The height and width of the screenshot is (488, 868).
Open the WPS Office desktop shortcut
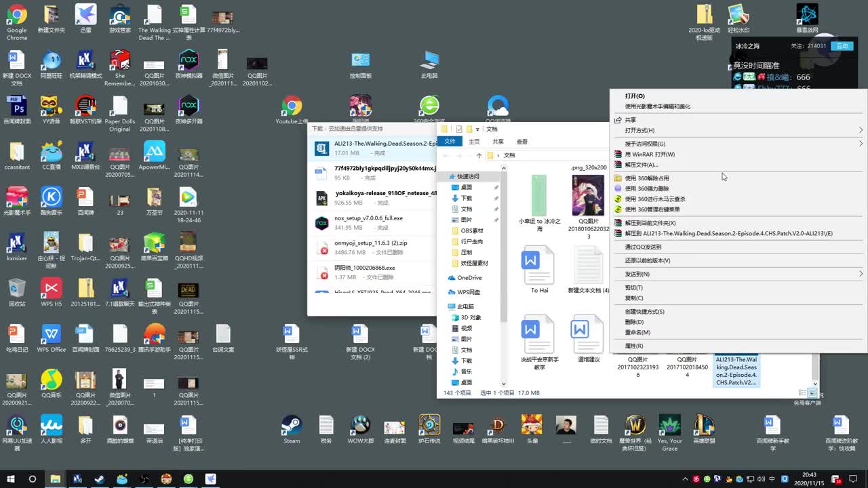coord(52,338)
